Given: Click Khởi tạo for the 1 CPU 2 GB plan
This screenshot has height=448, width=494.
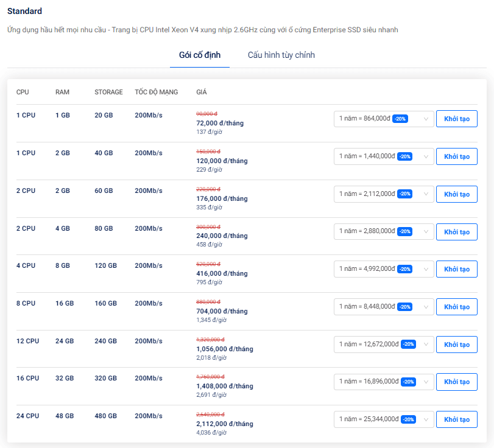Looking at the screenshot, I should [456, 156].
